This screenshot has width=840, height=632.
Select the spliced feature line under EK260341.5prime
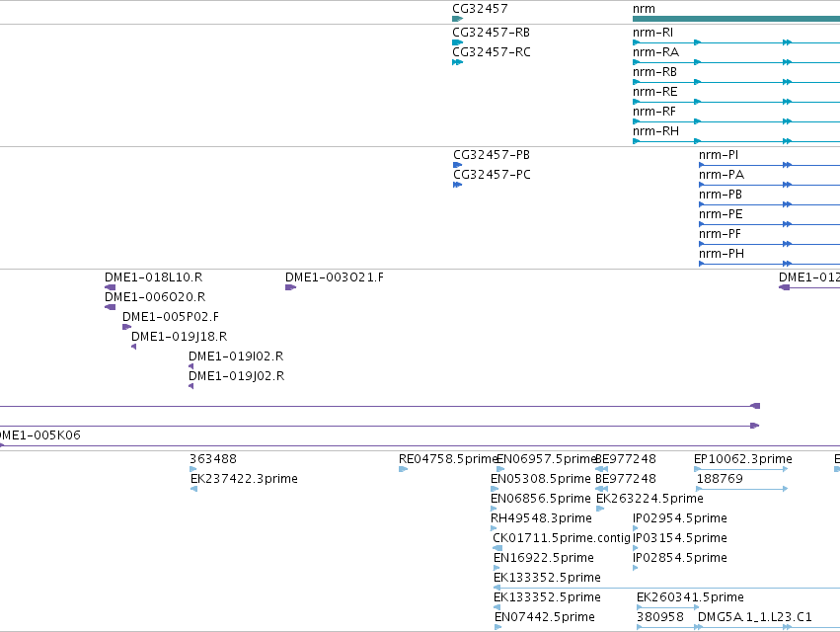pos(667,607)
